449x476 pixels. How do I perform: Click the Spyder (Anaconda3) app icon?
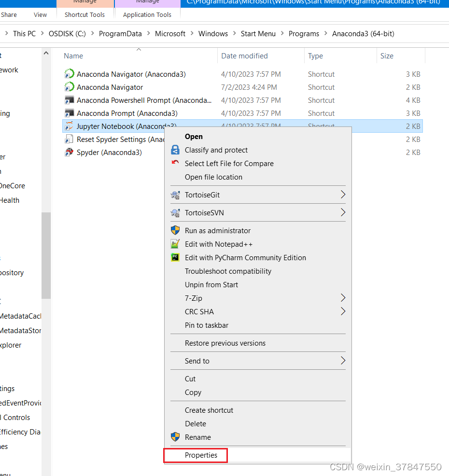click(69, 152)
